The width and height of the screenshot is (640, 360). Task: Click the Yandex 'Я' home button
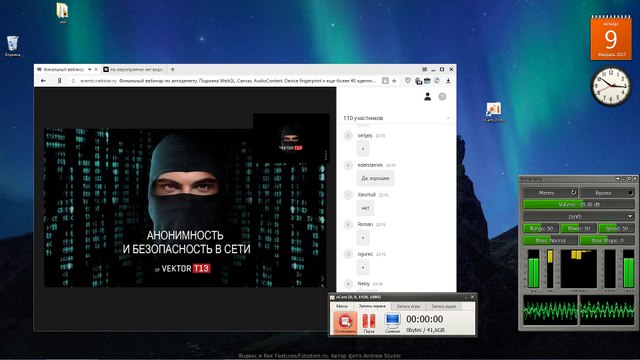pos(59,81)
